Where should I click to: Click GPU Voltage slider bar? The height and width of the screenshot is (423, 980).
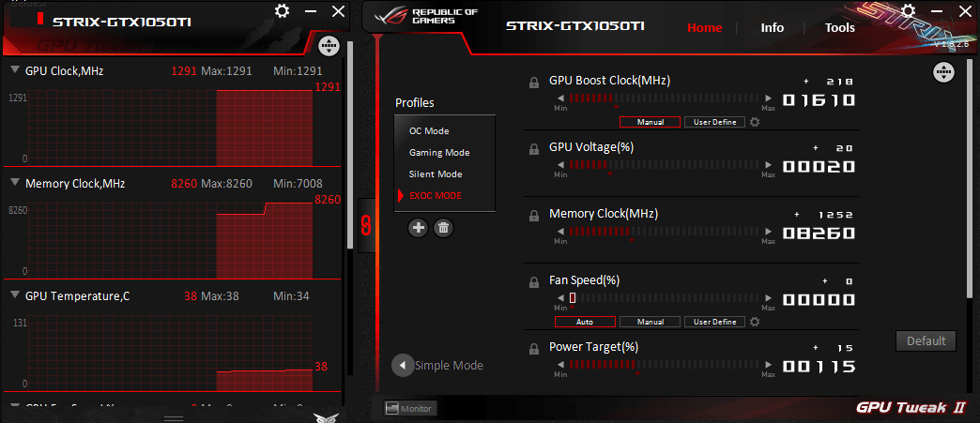[x=665, y=165]
